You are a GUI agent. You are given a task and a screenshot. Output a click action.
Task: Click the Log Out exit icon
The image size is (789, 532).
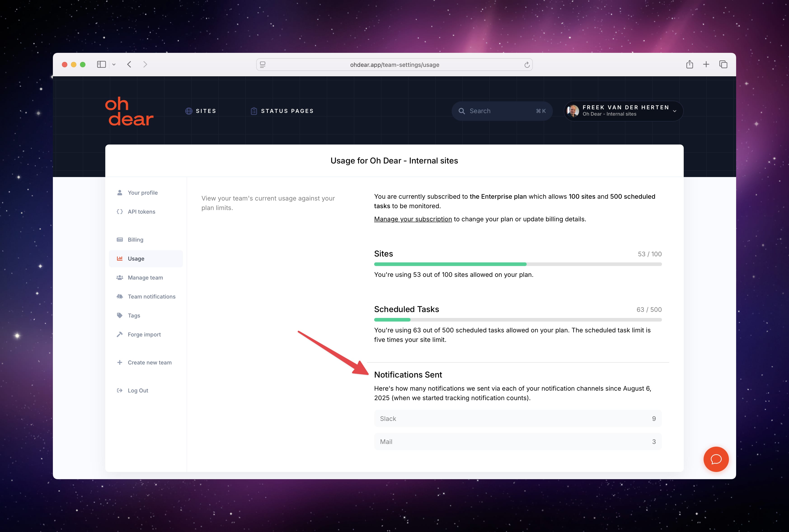[x=120, y=390]
